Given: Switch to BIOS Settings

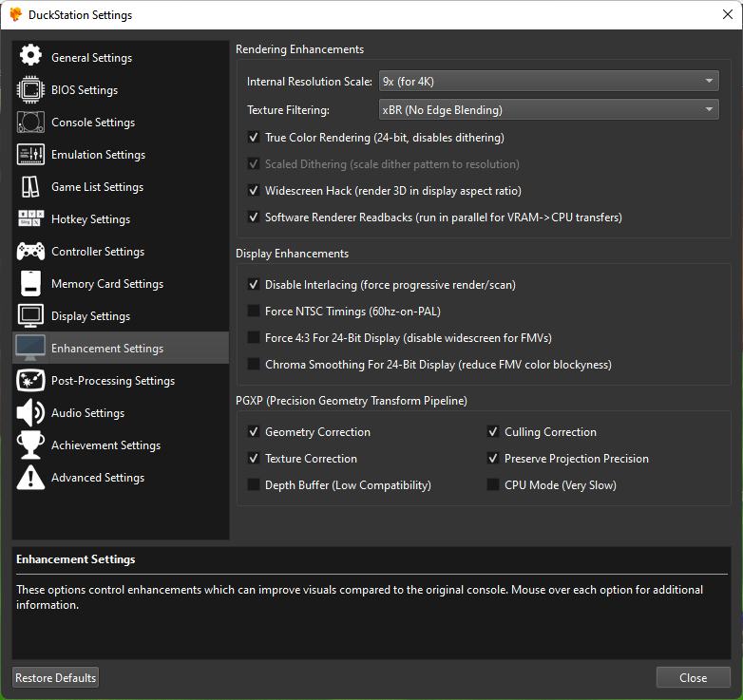Looking at the screenshot, I should coord(121,89).
